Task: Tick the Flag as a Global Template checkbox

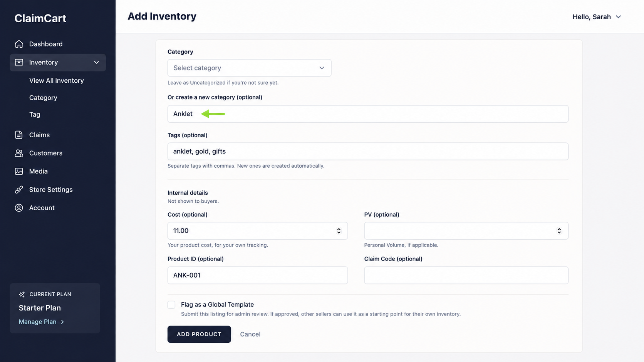Action: [x=171, y=305]
